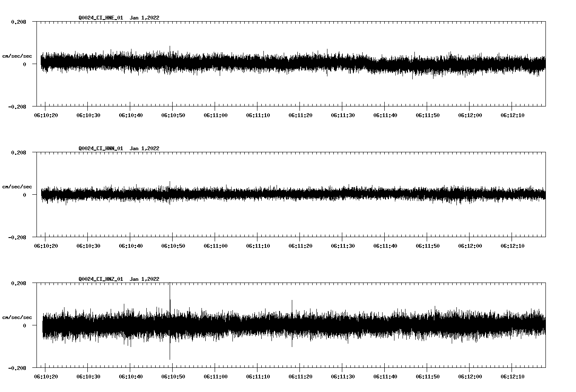Click the cm/sec/sec unit label on HNZ chart
Viewport: 576px width, 392px height.
(x=17, y=317)
